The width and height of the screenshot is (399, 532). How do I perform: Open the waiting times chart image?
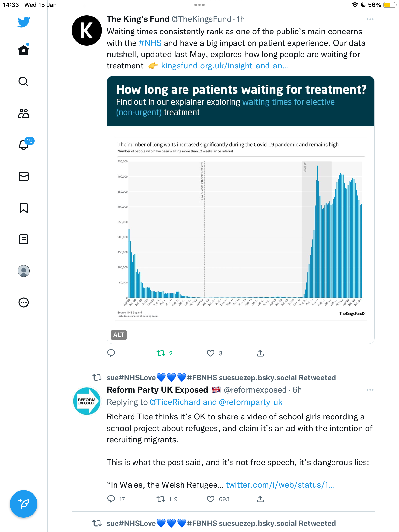tap(240, 210)
